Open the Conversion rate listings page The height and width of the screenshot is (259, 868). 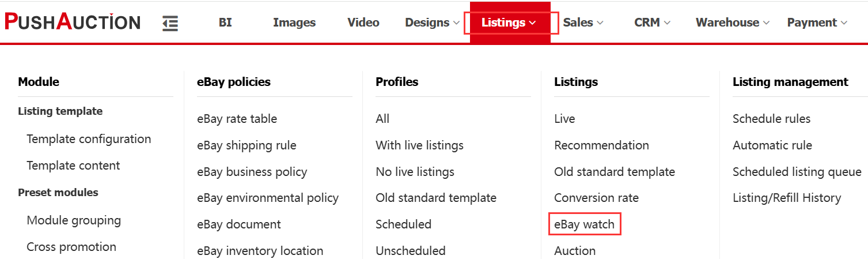click(596, 198)
